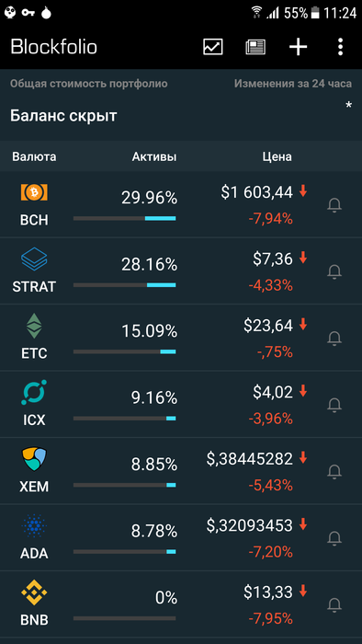
Task: Select the Stratis STRAT coin logo
Action: coord(34,259)
